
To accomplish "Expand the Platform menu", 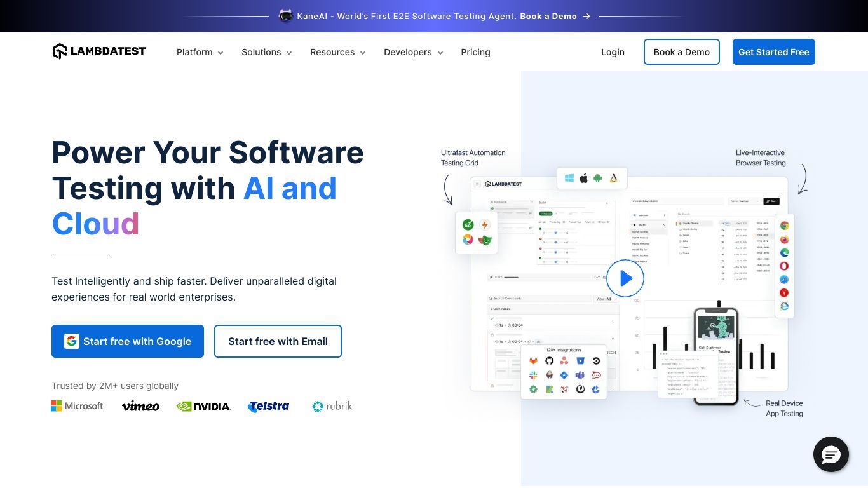I will pos(200,52).
